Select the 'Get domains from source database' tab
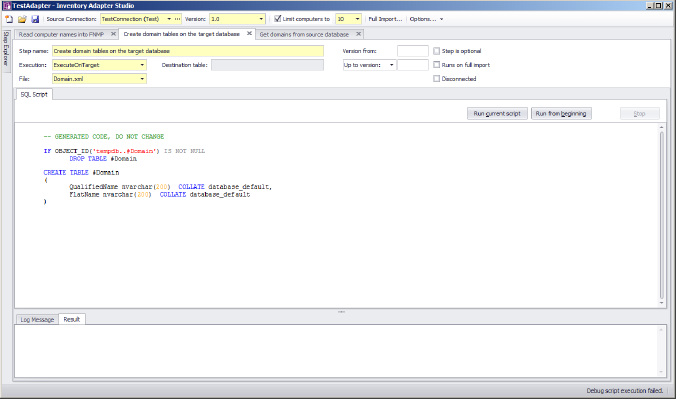 coord(303,34)
